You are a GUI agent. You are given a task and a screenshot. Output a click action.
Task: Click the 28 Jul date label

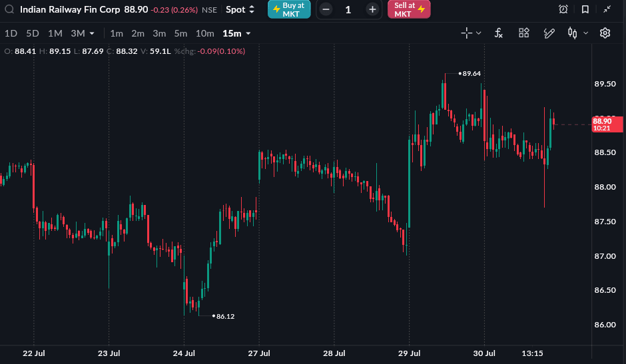(x=334, y=353)
